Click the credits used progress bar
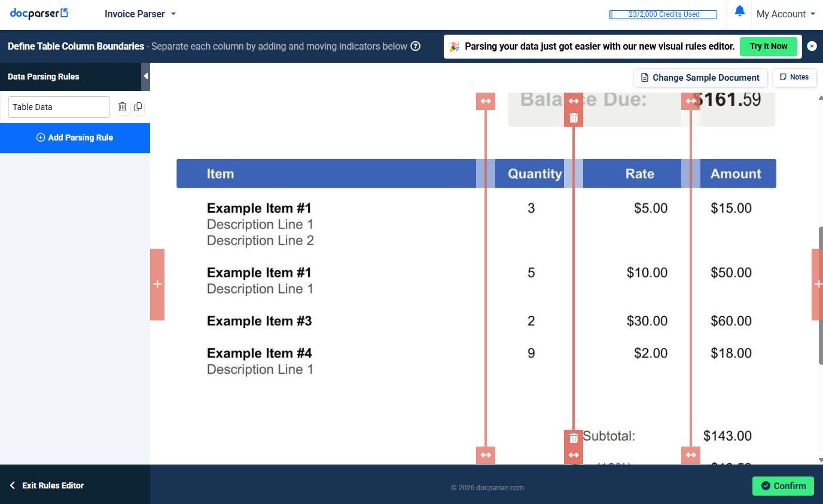Viewport: 823px width, 504px height. 663,14
